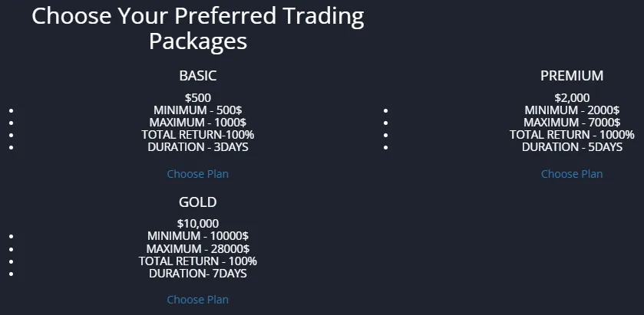Viewport: 644px width, 315px height.
Task: Click the TOTAL RETURN - 1000% list item
Action: [572, 135]
